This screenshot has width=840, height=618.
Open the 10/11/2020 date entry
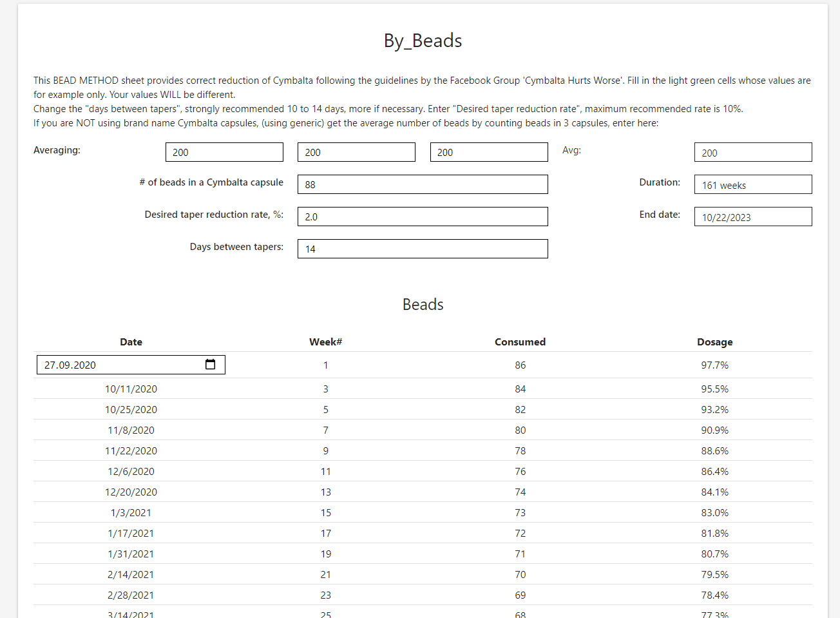pos(131,388)
